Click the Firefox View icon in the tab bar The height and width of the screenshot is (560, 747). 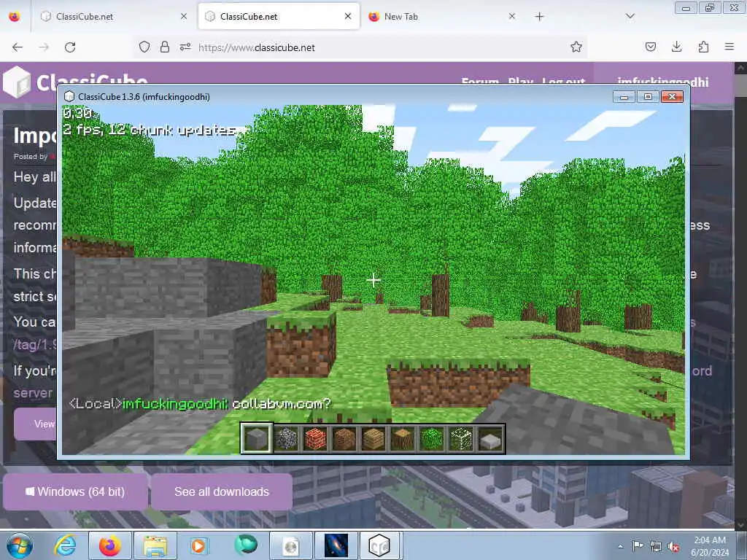coord(15,17)
